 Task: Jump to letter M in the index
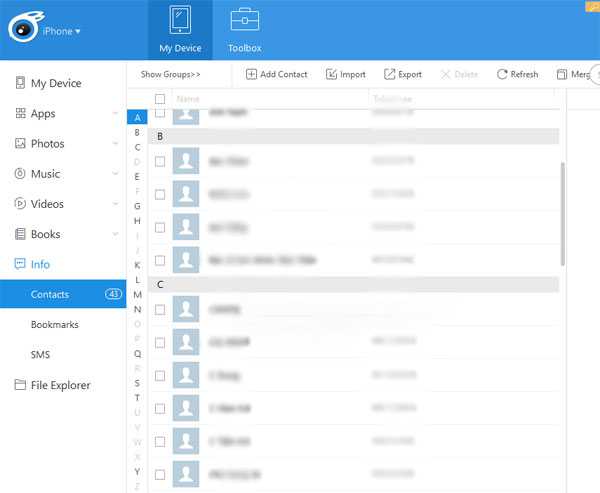tap(137, 295)
